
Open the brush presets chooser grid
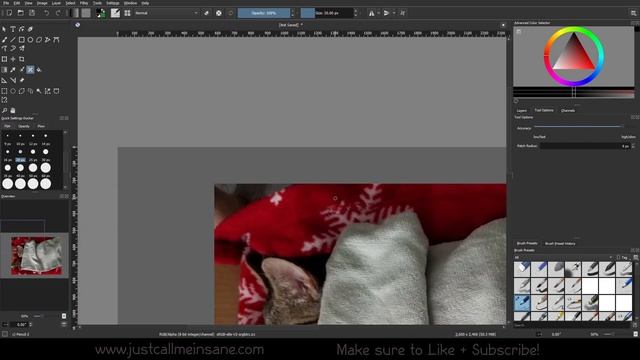click(x=127, y=13)
